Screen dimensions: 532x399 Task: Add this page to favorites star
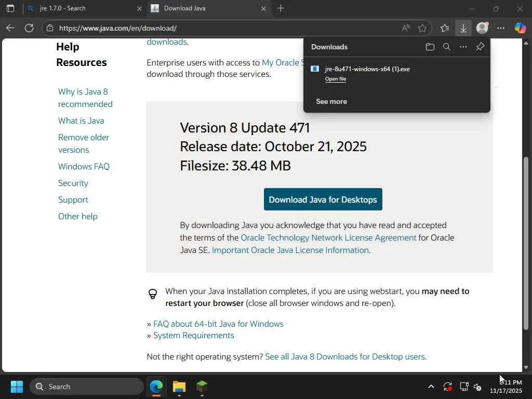[422, 28]
